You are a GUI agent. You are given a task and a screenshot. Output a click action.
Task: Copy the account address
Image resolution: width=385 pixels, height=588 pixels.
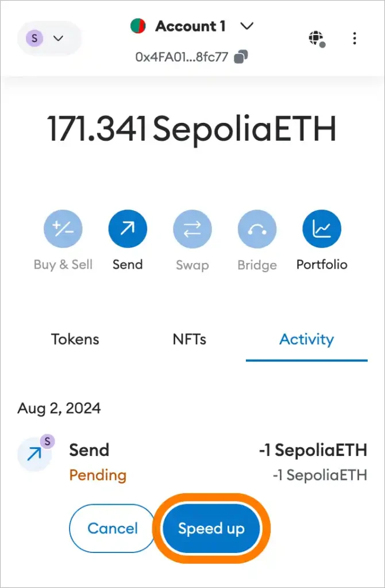point(242,57)
